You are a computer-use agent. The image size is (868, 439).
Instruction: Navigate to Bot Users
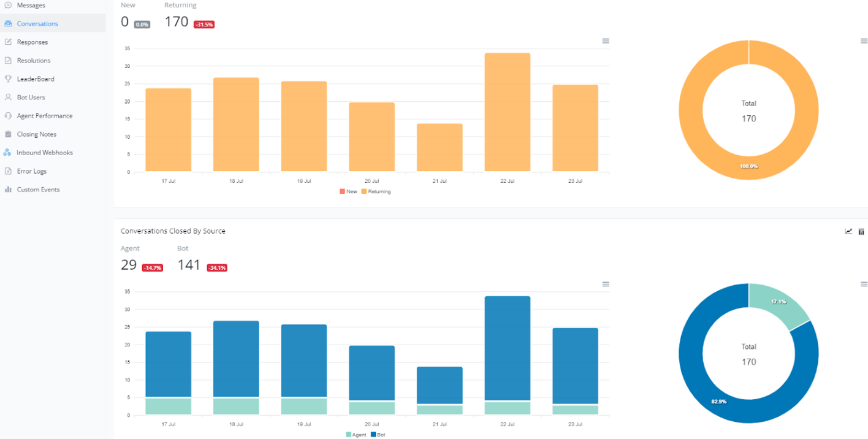[x=31, y=97]
